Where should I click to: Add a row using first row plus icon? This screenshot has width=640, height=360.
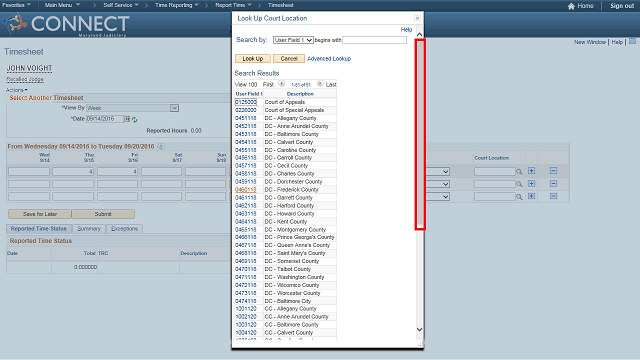point(531,171)
